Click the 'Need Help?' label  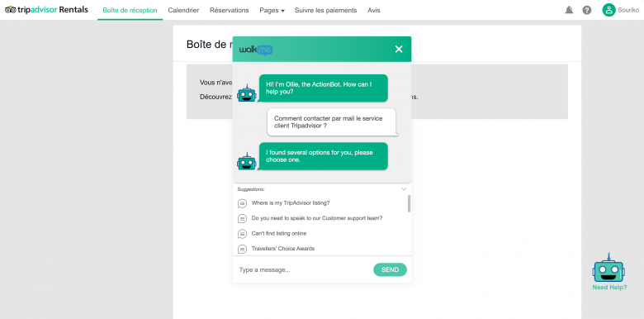pyautogui.click(x=609, y=288)
